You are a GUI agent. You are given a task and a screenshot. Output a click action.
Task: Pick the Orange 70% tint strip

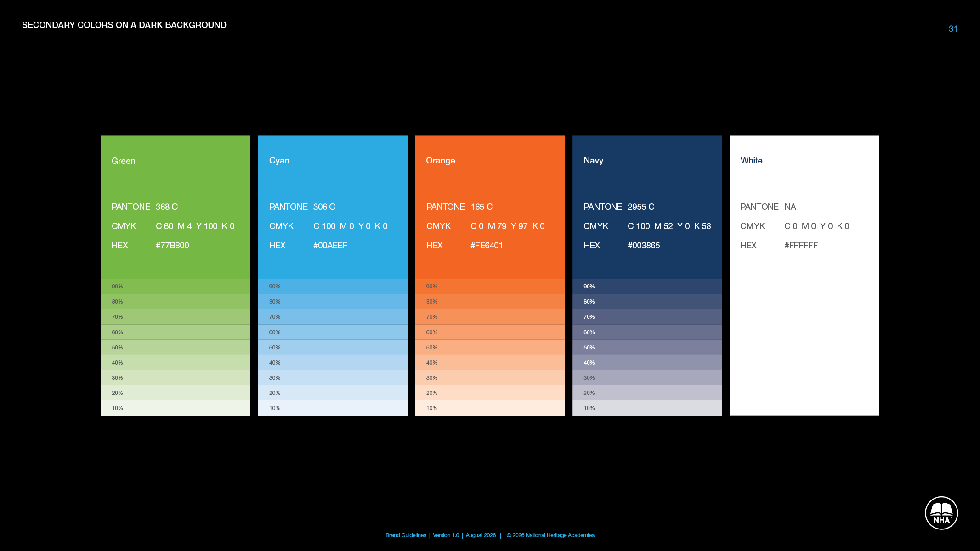pos(490,317)
